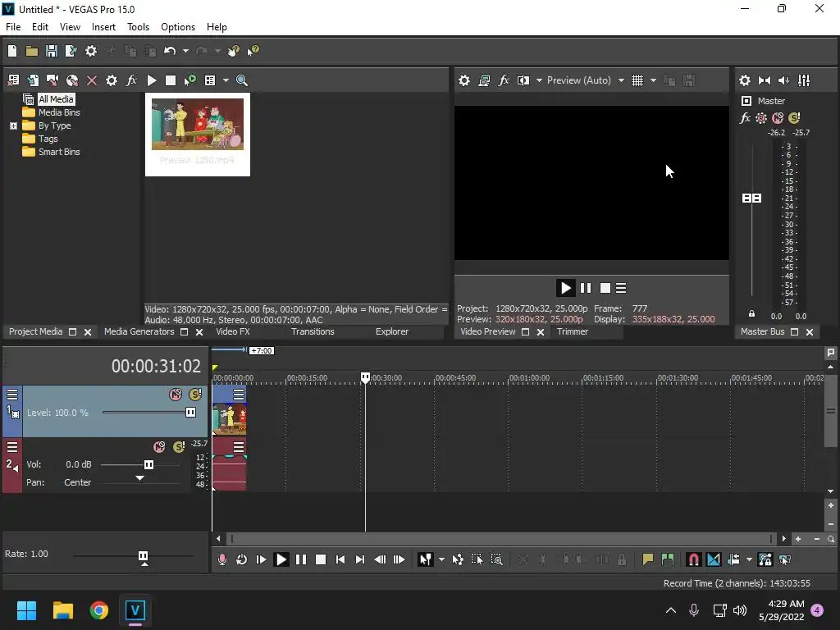The image size is (840, 630).
Task: Open the Insert menu
Action: click(103, 27)
